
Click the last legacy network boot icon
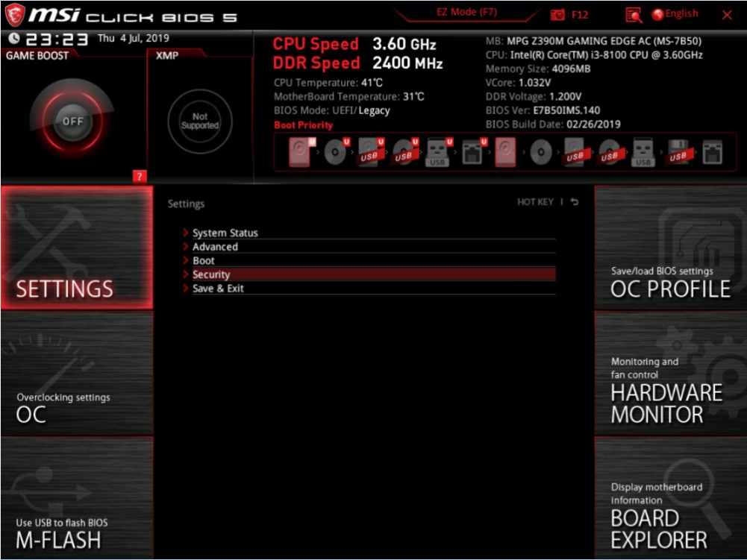[712, 154]
